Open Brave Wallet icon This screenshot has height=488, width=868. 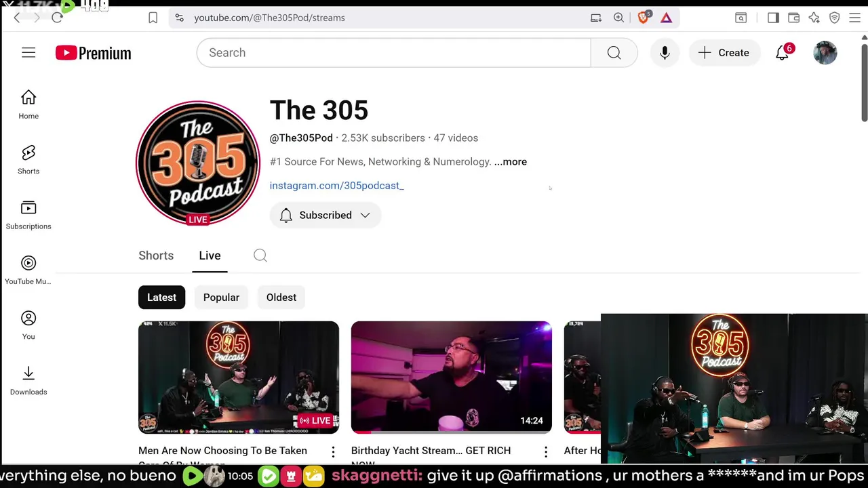pos(793,18)
